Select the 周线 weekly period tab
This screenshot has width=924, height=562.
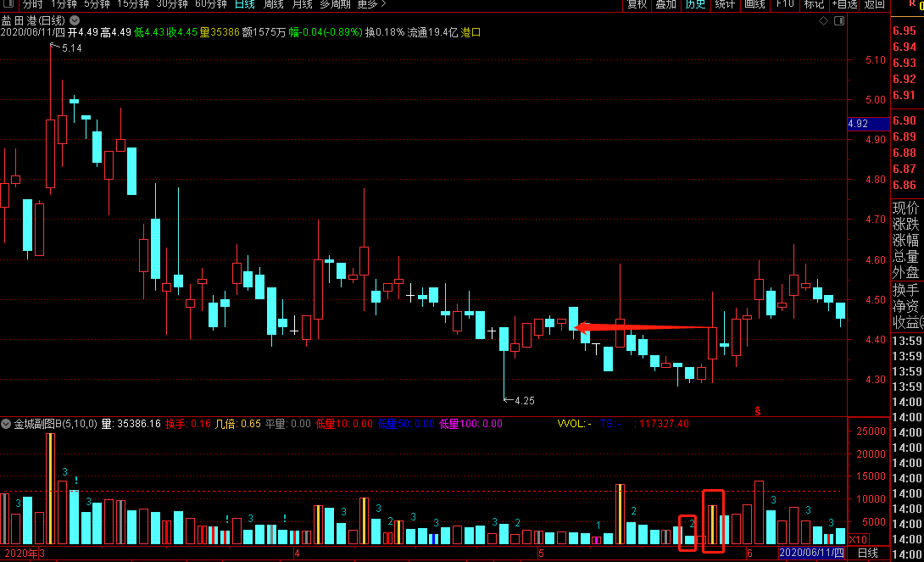273,4
